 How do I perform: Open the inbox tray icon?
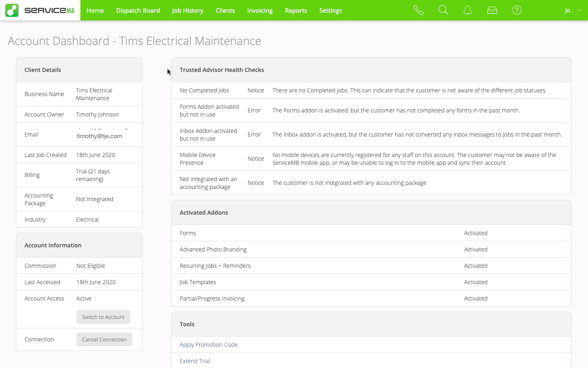point(492,10)
